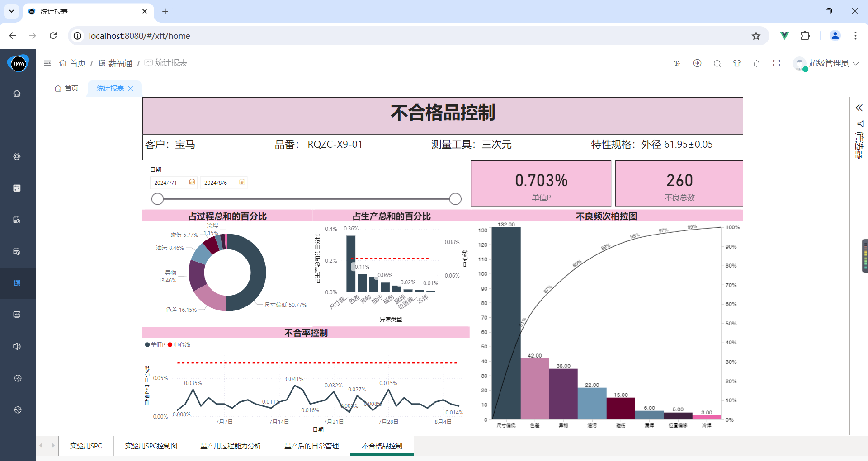The width and height of the screenshot is (868, 461).
Task: Open calendar picker for end date 2024/8/6
Action: [x=242, y=182]
